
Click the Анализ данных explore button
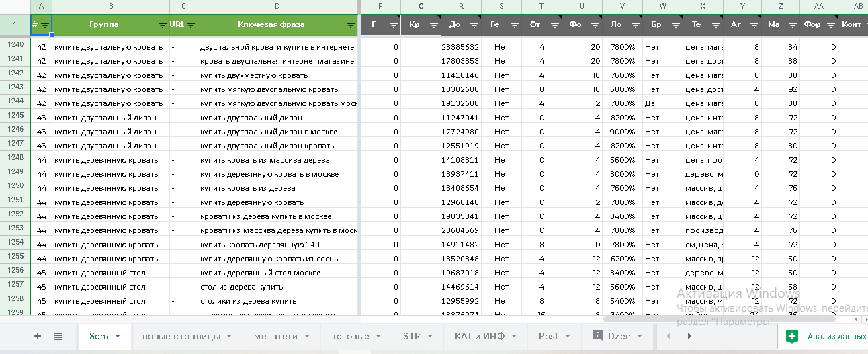[827, 337]
